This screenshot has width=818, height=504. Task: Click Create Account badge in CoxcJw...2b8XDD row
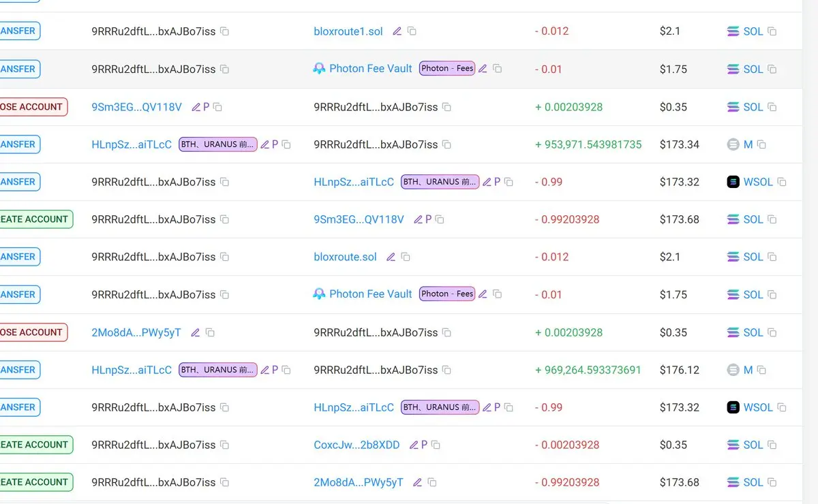(36, 445)
